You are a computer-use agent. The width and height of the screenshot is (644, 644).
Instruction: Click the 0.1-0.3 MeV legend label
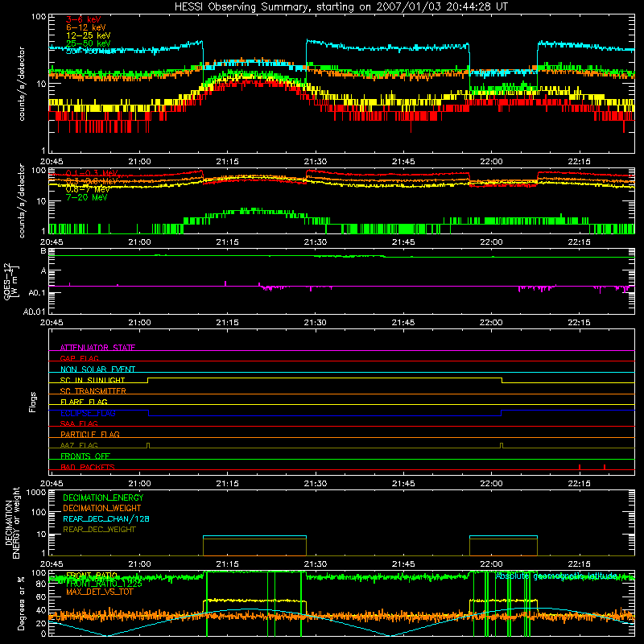(92, 173)
